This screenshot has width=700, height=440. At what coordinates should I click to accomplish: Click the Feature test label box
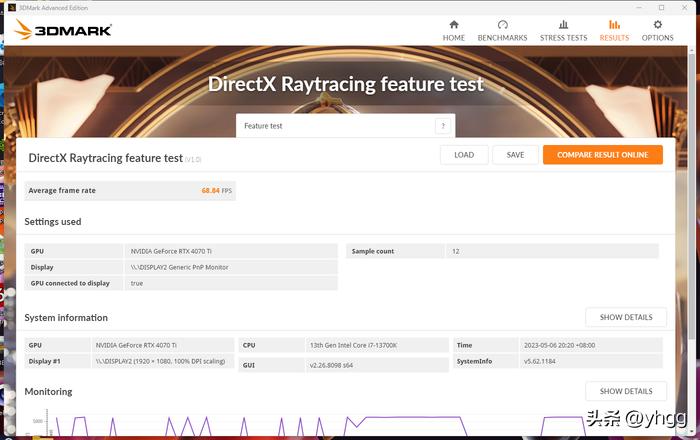click(x=335, y=126)
